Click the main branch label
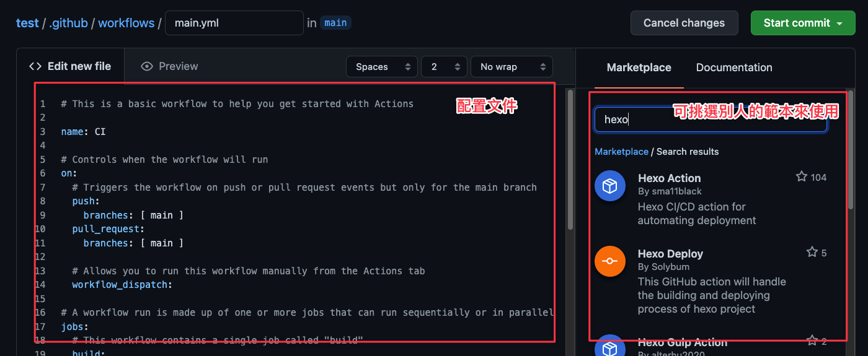868x356 pixels. click(335, 23)
